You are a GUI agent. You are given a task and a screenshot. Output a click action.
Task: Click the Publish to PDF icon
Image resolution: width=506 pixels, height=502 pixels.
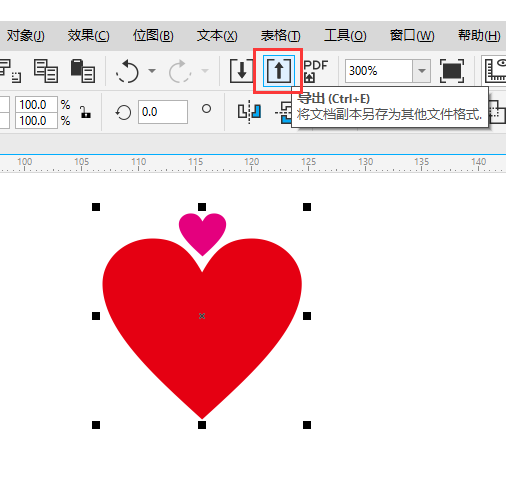pos(315,71)
